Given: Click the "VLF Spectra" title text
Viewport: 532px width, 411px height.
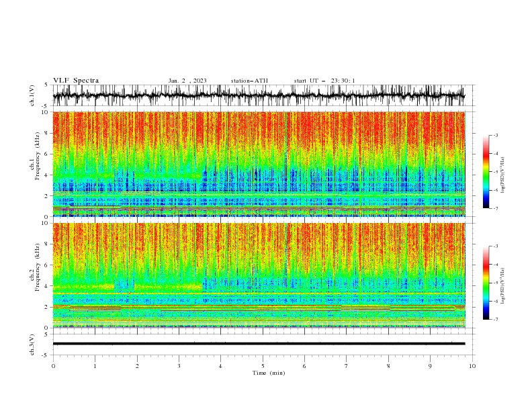Looking at the screenshot, I should (76, 81).
